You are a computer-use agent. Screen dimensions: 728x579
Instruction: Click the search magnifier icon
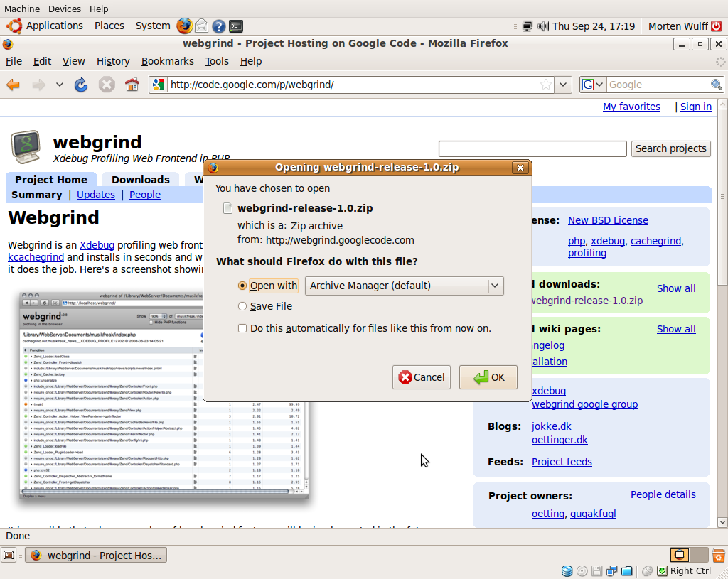717,85
